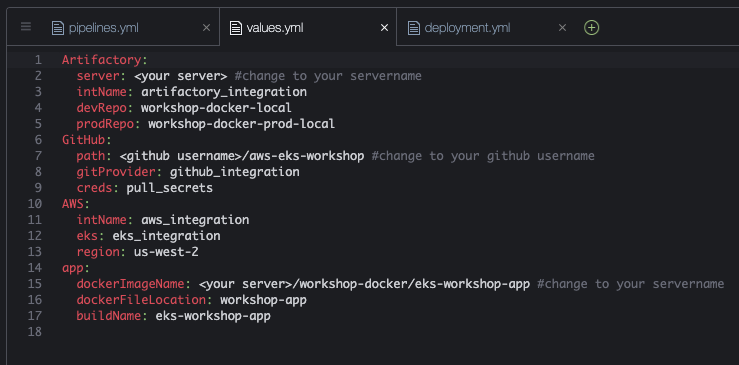Click workshop-docker-local value on line 4
This screenshot has height=365, width=739.
[216, 108]
